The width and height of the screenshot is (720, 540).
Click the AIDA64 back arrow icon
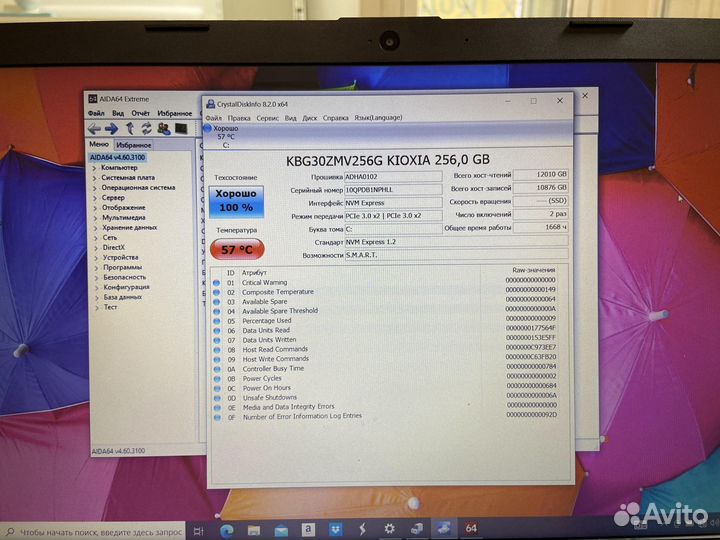tap(95, 129)
